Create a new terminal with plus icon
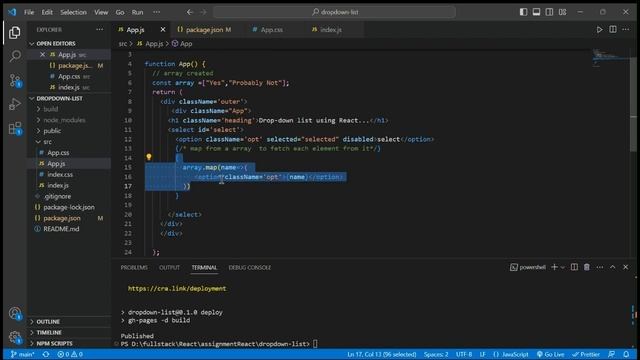 554,267
